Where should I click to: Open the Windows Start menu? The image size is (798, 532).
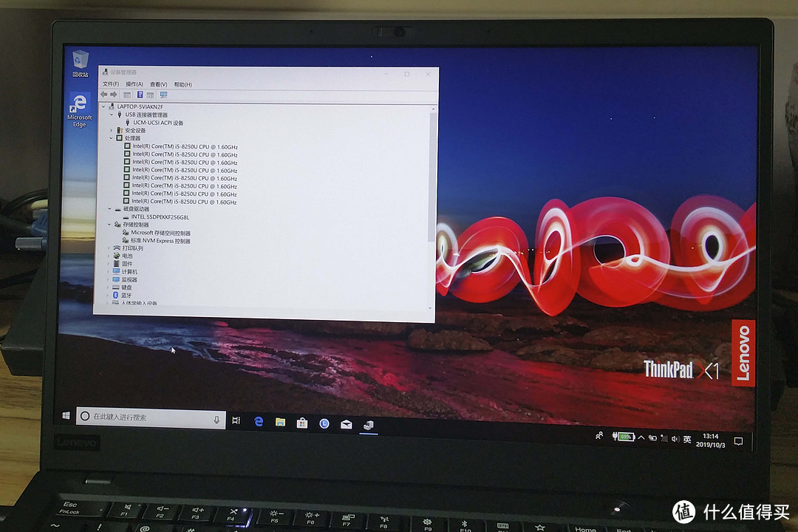pos(66,416)
